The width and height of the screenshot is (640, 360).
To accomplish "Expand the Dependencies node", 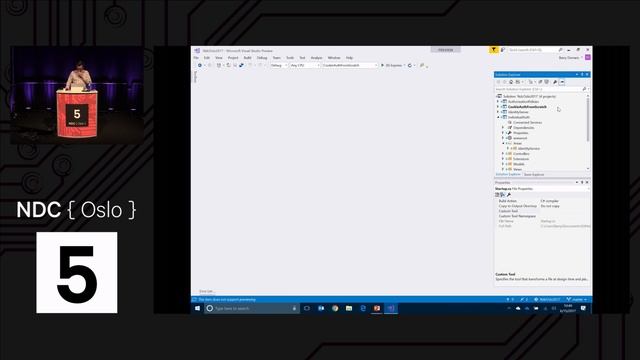I will (x=503, y=128).
